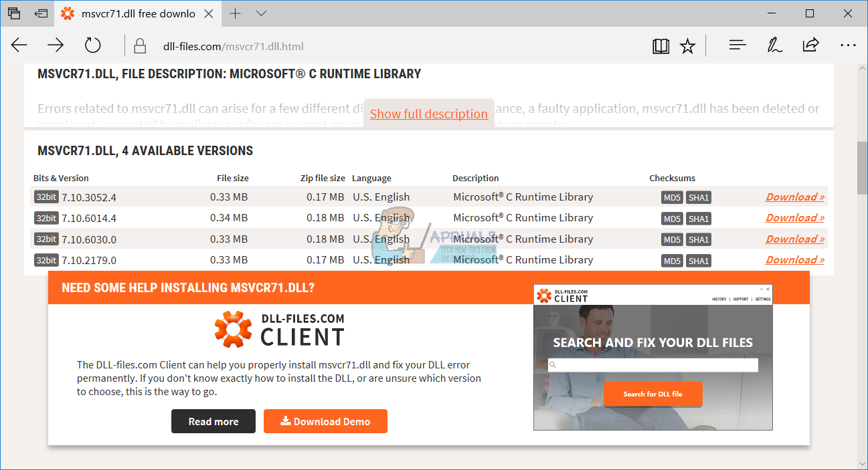Image resolution: width=868 pixels, height=470 pixels.
Task: Download version 7.10.6030.0
Action: [x=795, y=239]
